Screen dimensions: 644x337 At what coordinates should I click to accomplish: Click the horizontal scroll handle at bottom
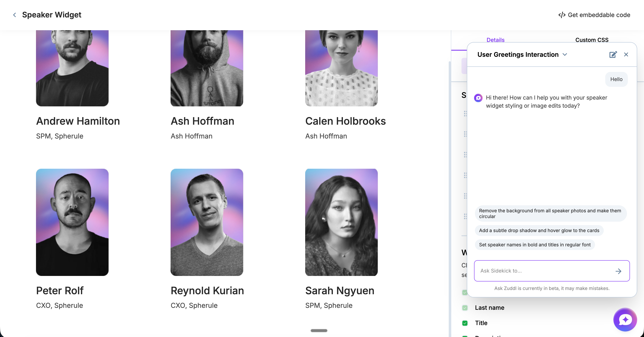[319, 330]
